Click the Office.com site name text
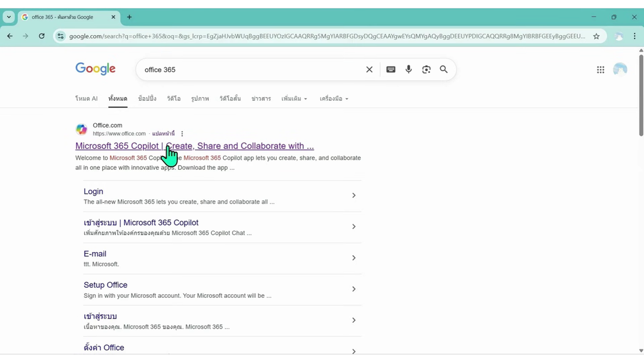Screen dimensions: 644x362 (107, 125)
